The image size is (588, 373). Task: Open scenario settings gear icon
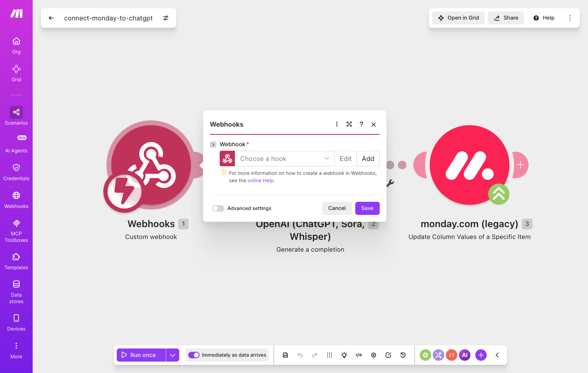374,355
